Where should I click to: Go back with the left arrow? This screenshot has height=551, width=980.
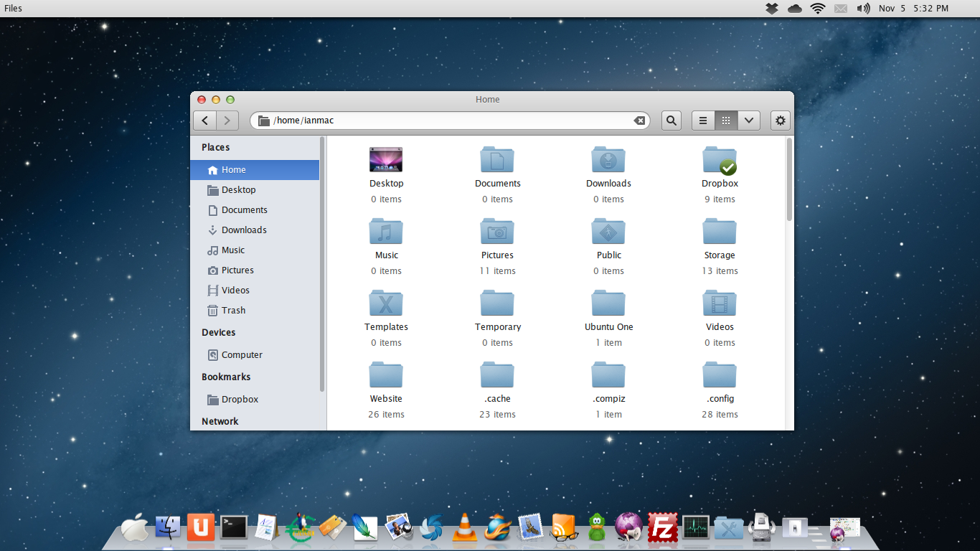point(205,121)
